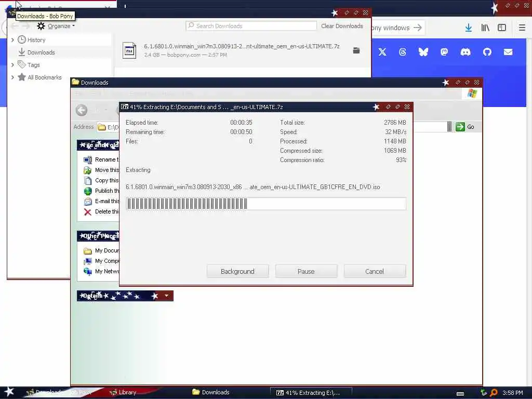
Task: Click the network tray icon
Action: (484, 393)
